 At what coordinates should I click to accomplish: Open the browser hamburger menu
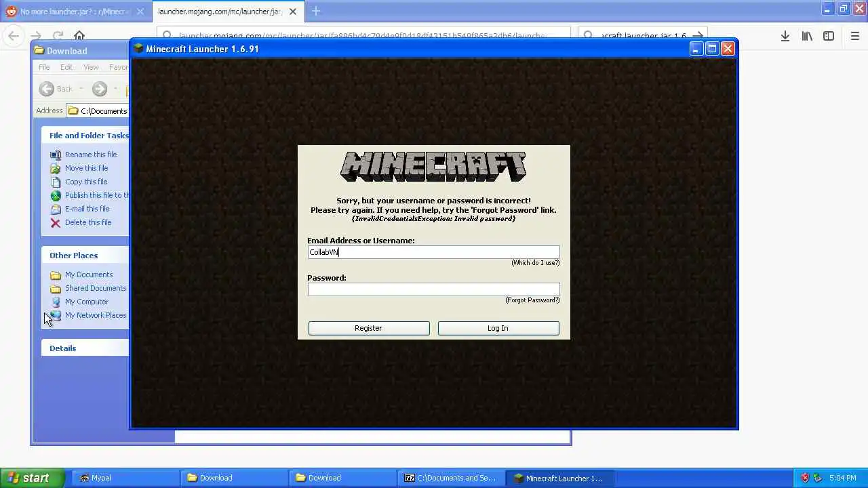pos(855,37)
